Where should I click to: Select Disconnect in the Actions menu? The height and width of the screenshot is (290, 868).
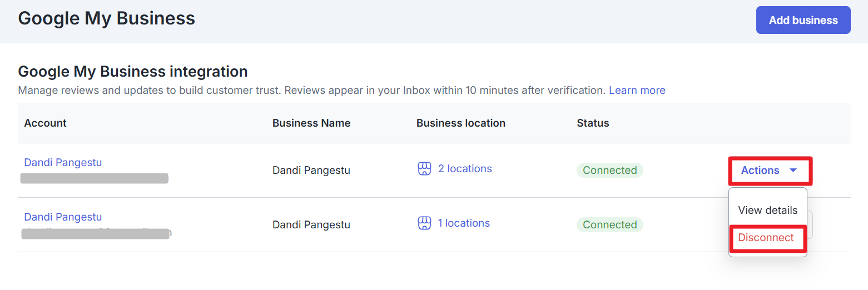pyautogui.click(x=766, y=238)
